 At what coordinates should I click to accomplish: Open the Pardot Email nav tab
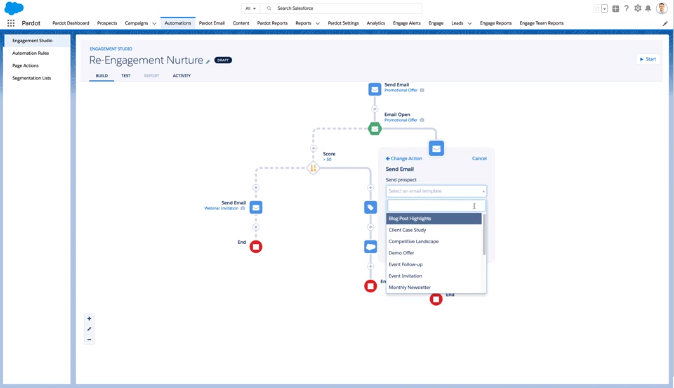(211, 23)
